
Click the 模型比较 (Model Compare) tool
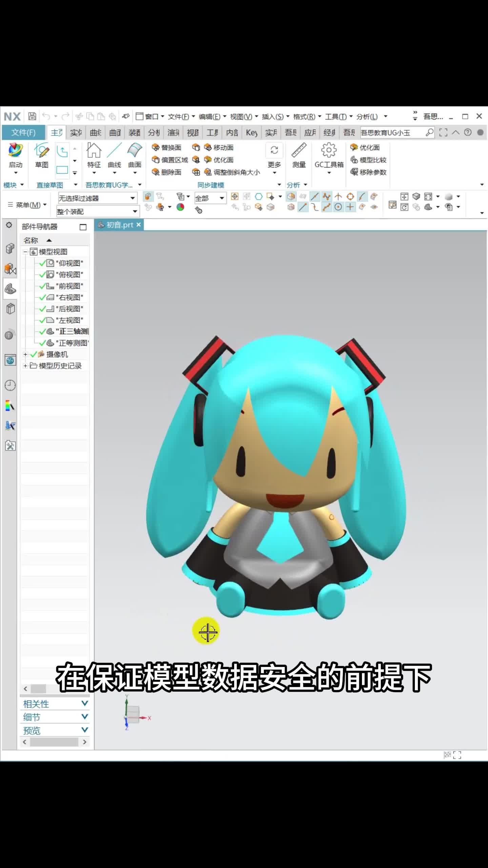tap(368, 160)
